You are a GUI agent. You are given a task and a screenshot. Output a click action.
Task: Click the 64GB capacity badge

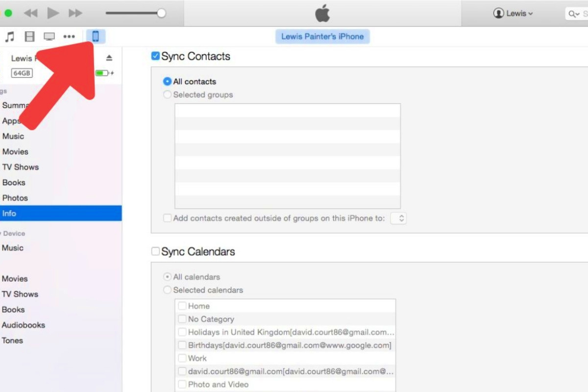[x=22, y=73]
